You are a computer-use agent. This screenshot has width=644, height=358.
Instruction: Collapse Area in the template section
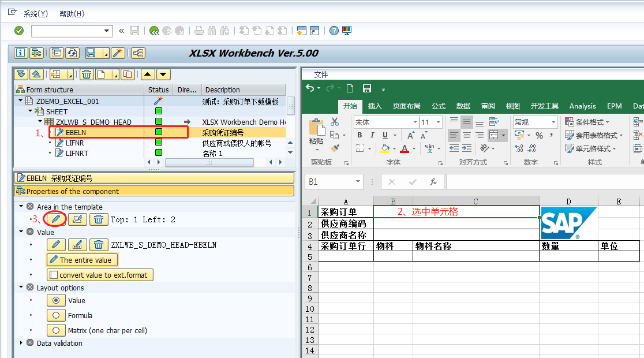click(x=21, y=206)
